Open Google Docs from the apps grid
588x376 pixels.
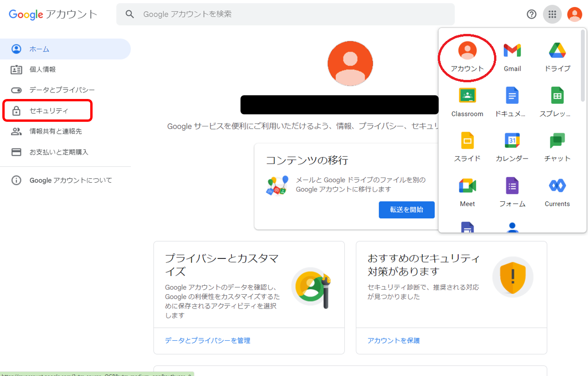click(512, 102)
